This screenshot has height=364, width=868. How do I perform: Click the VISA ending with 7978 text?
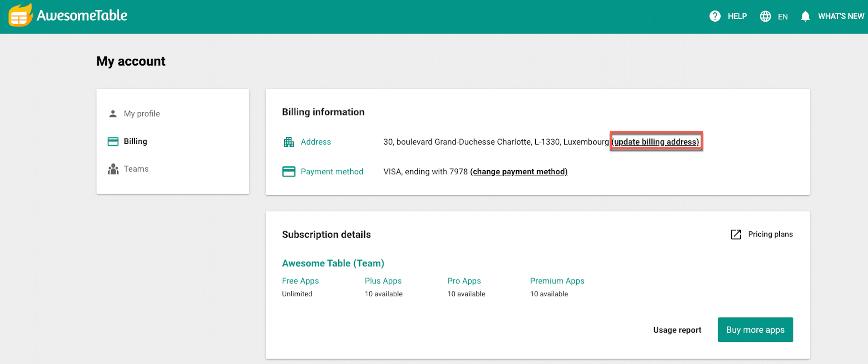click(x=426, y=171)
